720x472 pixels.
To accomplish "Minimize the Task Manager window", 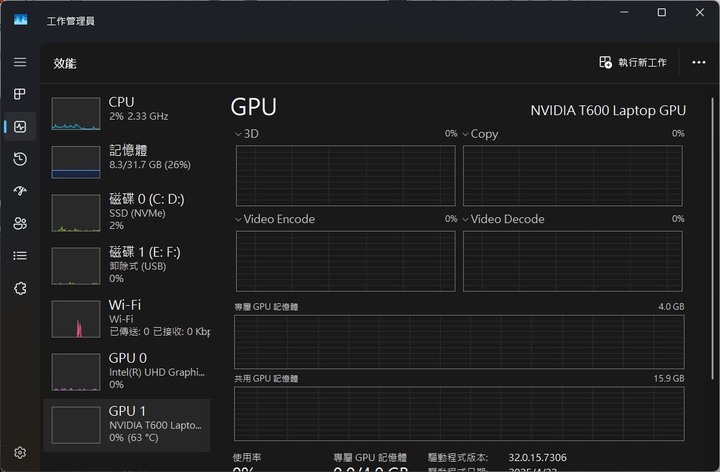I will pos(624,12).
